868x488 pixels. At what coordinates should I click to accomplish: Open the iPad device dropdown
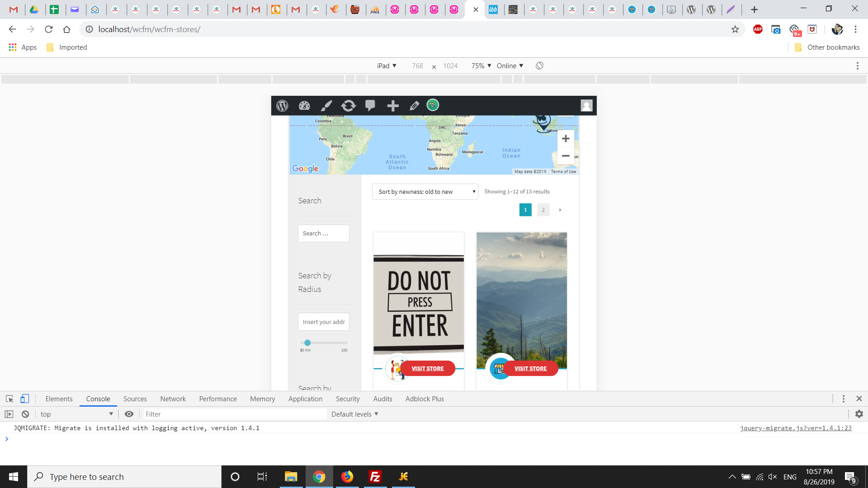tap(387, 66)
